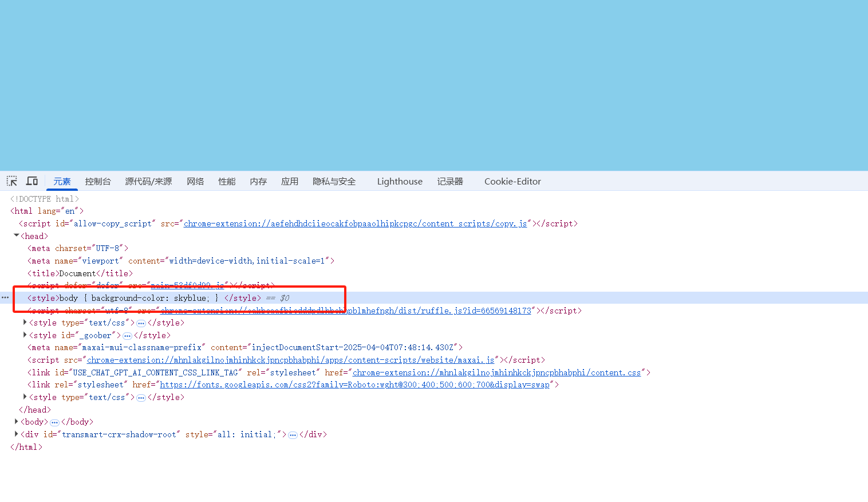
Task: Select the html lang="en" opening tag
Action: pos(47,211)
